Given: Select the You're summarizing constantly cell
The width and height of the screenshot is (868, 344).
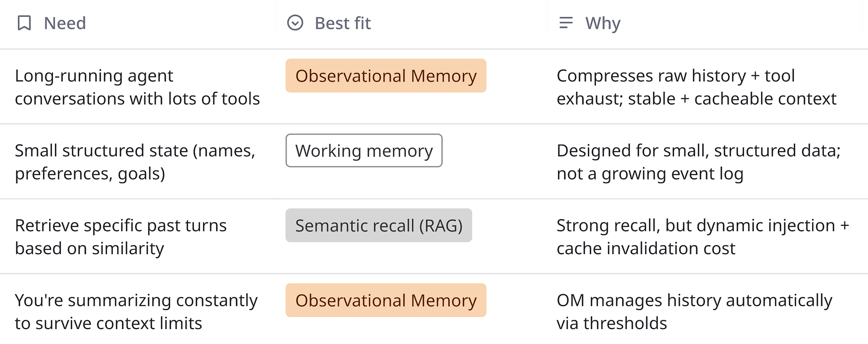Looking at the screenshot, I should click(x=136, y=311).
